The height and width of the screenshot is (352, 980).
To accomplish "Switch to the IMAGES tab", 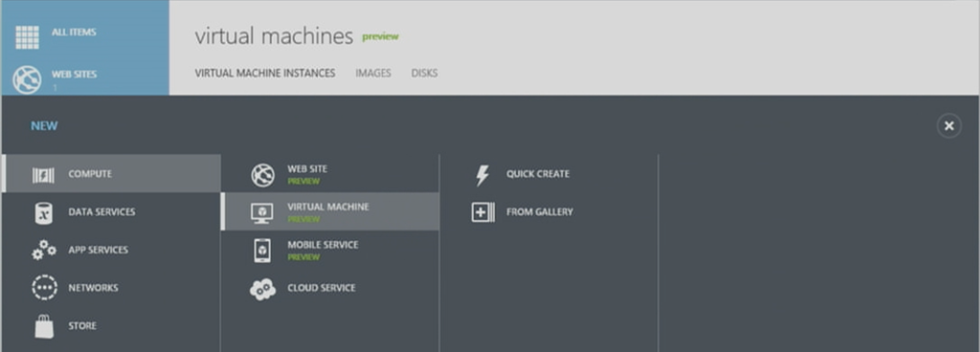I will point(373,73).
